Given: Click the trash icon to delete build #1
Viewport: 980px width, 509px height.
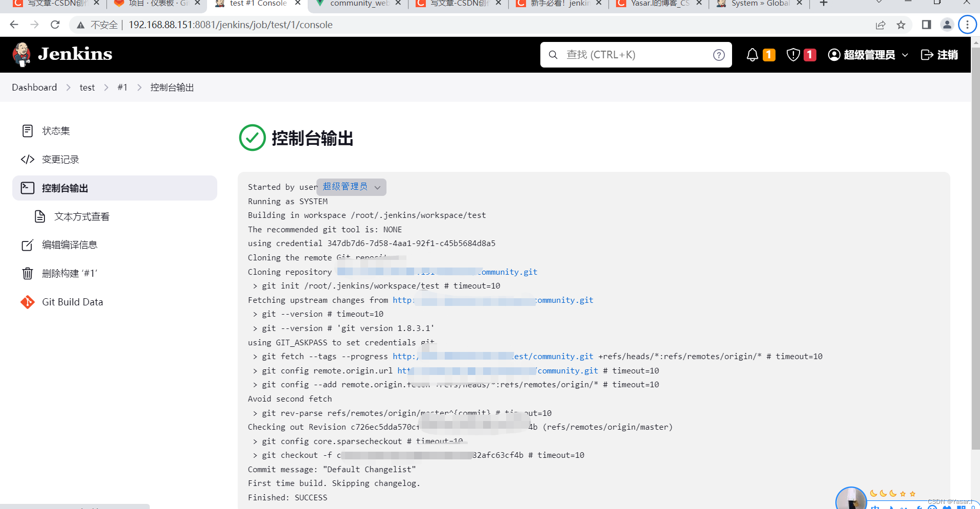Looking at the screenshot, I should (28, 273).
